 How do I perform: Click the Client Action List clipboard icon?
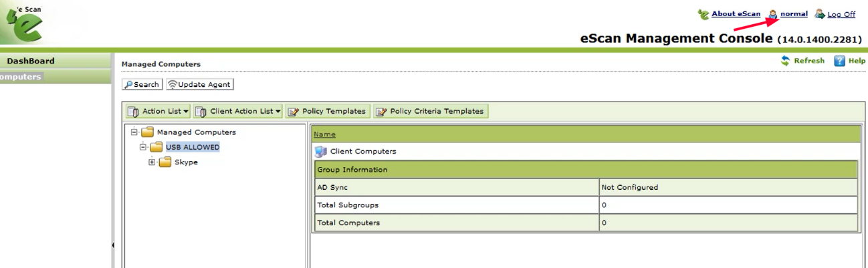(201, 112)
